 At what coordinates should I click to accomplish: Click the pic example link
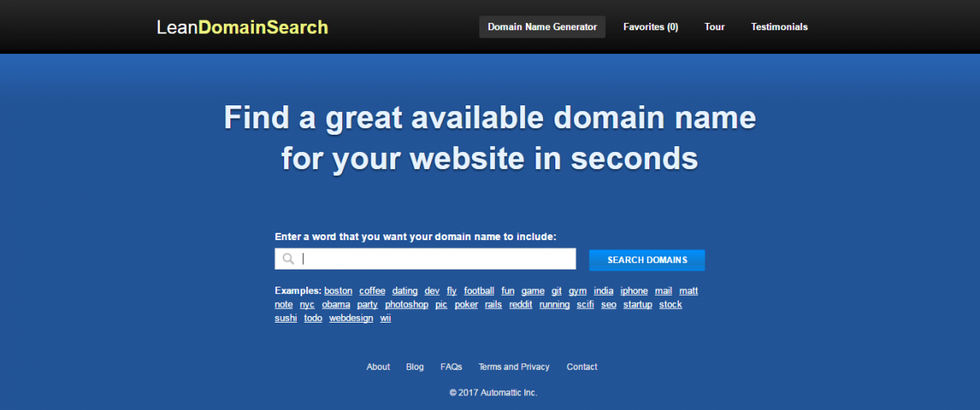(x=442, y=305)
